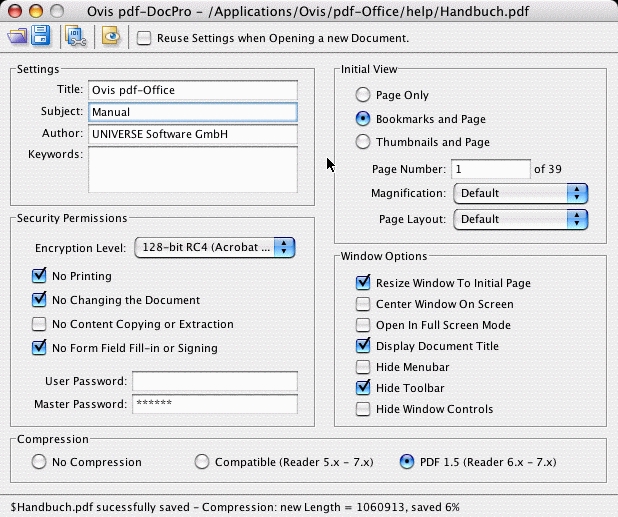The width and height of the screenshot is (618, 517).
Task: Open the Page Layout dropdown
Action: coord(520,219)
